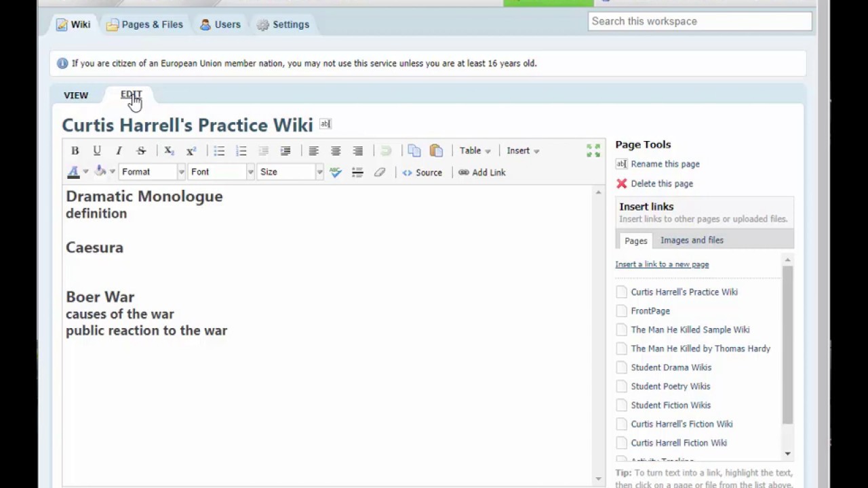Check The Man He Killed by Thomas Hardy
This screenshot has width=868, height=488.
[x=622, y=348]
